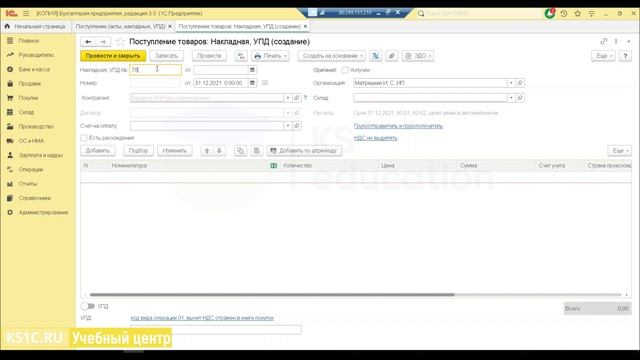Click the Провести button

[209, 56]
